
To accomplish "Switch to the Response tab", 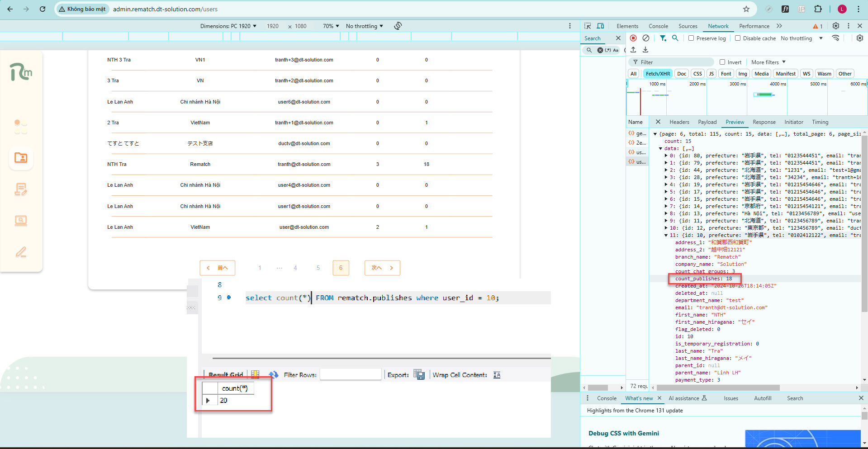I will point(764,122).
